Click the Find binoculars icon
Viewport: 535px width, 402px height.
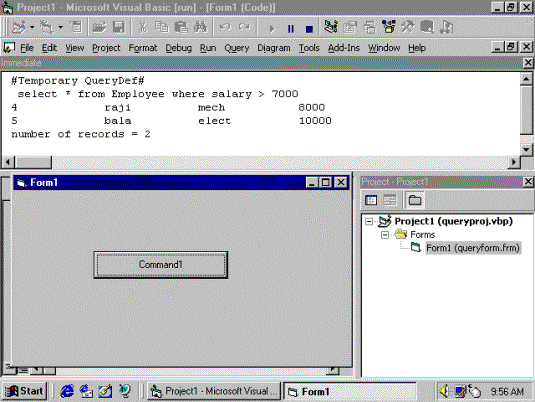tap(200, 27)
